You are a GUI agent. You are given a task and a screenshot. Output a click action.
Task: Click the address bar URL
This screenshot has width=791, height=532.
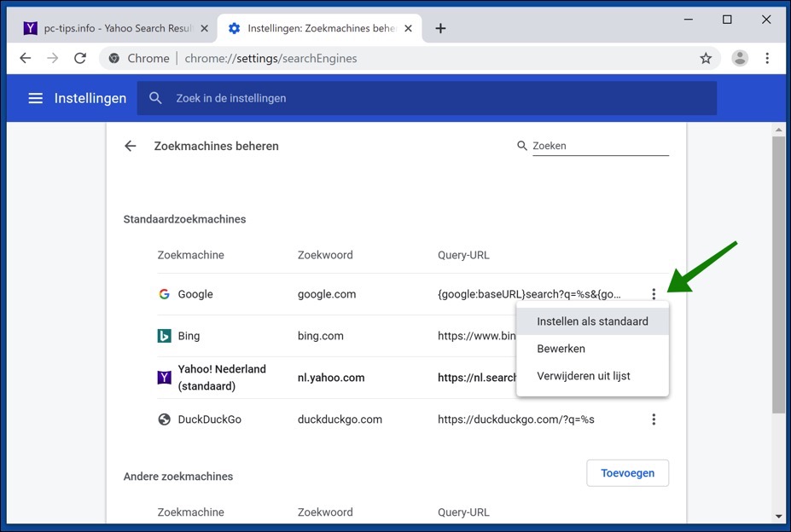point(270,59)
